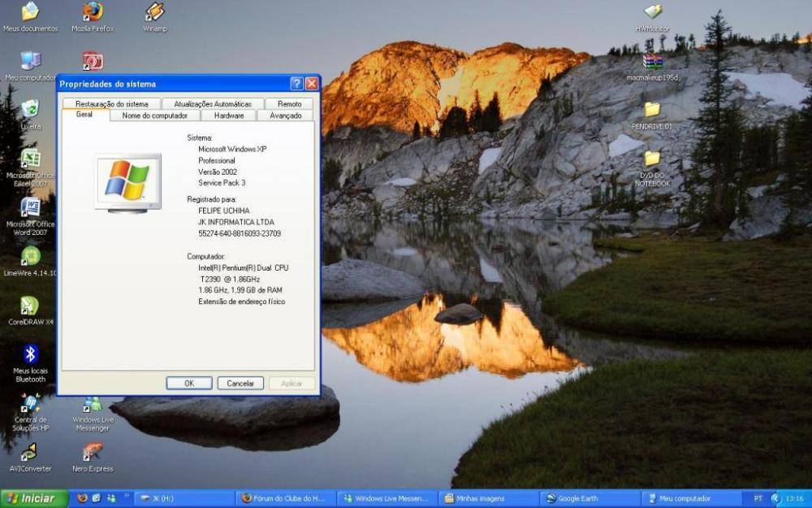This screenshot has height=508, width=812.
Task: Click the Messenger quick launch icon
Action: [x=111, y=499]
